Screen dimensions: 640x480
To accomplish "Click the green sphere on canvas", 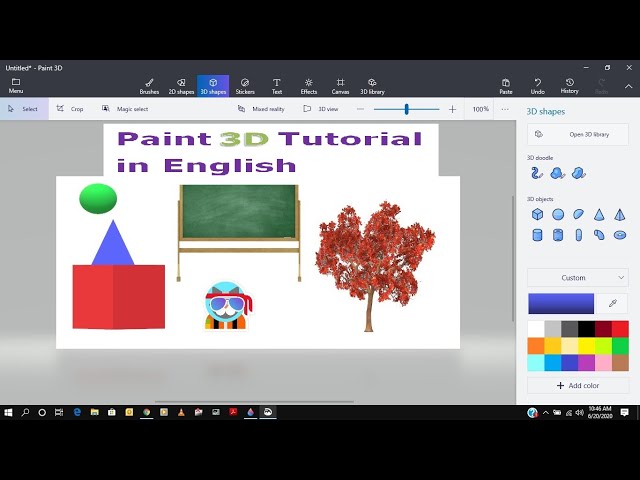I will 98,199.
